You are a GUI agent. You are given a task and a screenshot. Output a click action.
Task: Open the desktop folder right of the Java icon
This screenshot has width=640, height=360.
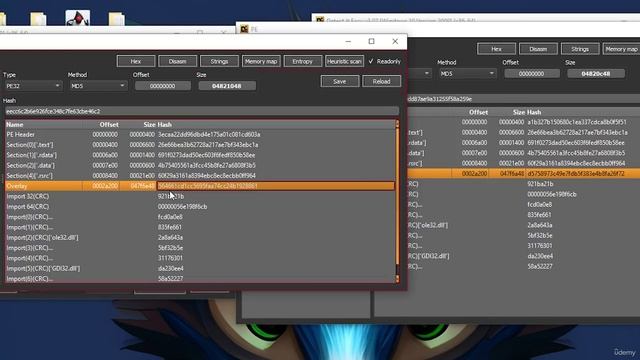tap(117, 19)
